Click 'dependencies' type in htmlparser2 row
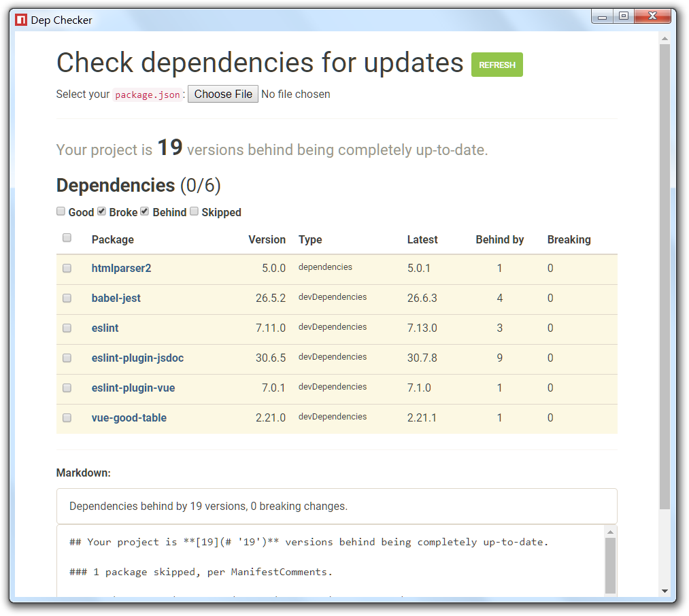The width and height of the screenshot is (689, 616). pyautogui.click(x=325, y=267)
